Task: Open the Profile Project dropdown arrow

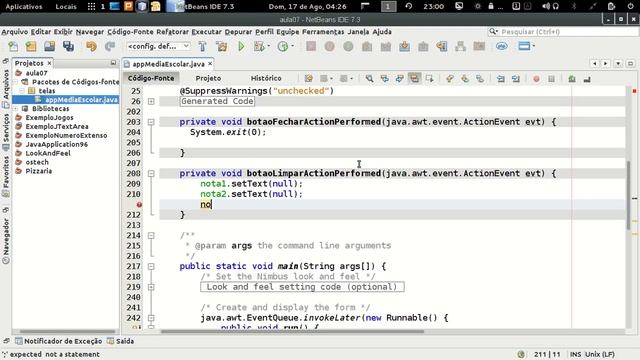Action: tap(293, 47)
